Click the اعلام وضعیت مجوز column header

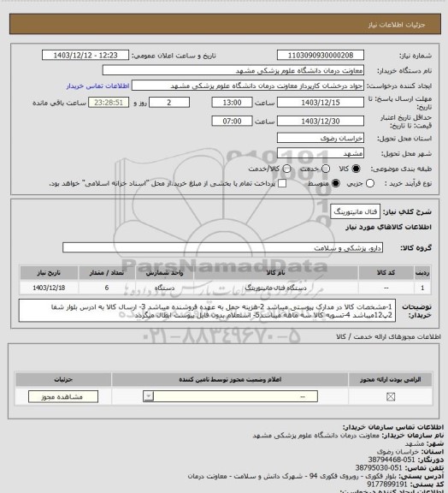(230, 379)
